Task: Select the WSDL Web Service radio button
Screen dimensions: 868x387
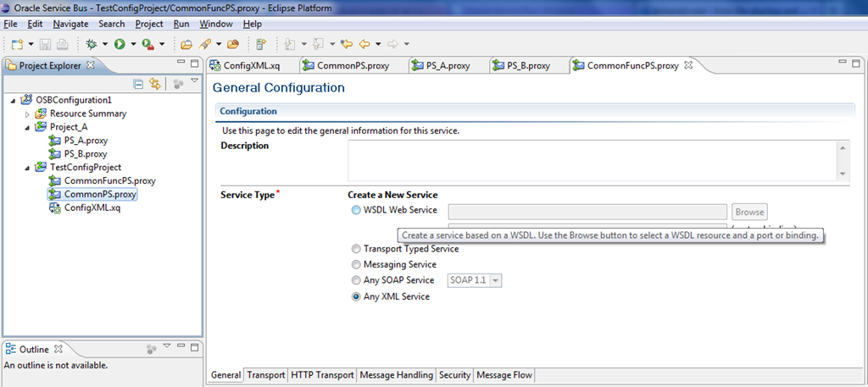Action: click(x=356, y=211)
